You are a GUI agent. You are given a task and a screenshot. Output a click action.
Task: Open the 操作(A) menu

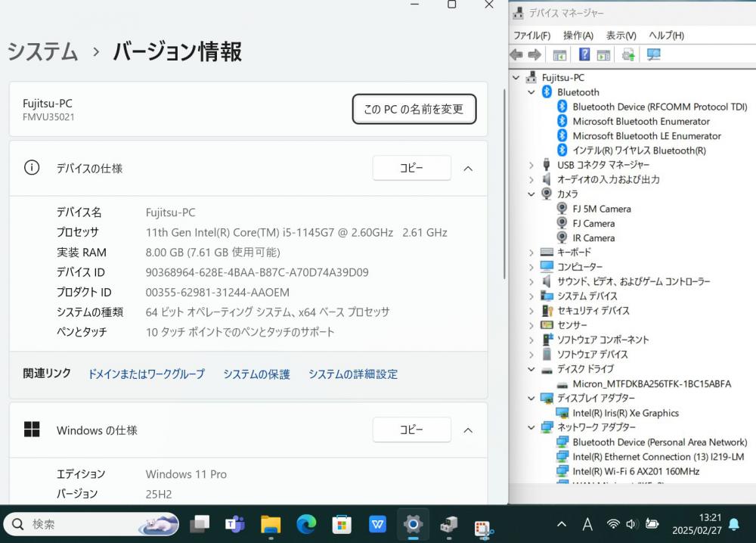pos(578,36)
